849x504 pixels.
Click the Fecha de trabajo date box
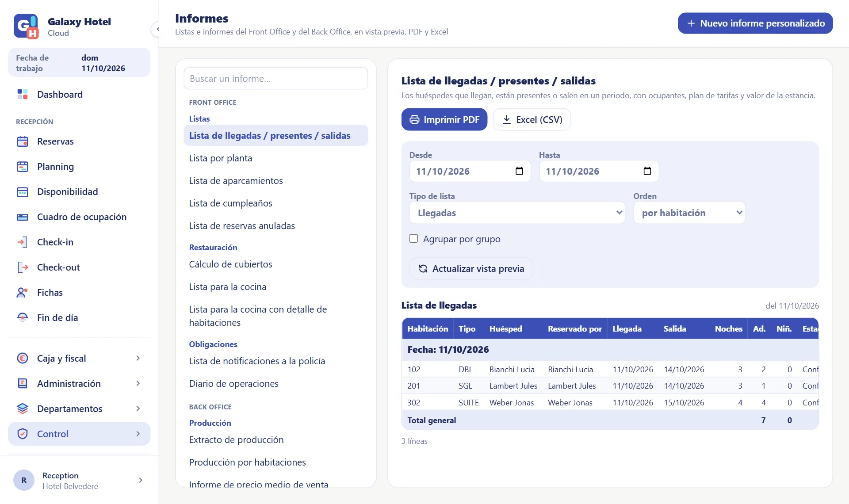79,63
